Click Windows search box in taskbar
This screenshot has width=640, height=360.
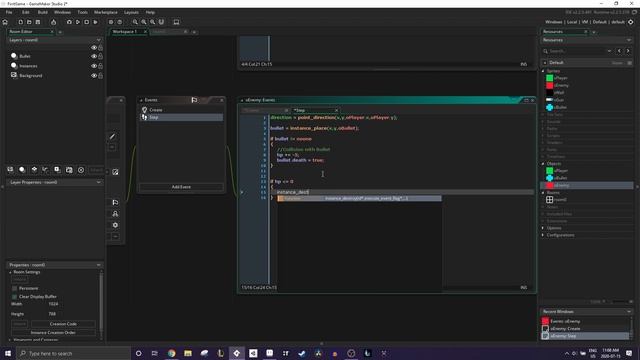tap(73, 353)
